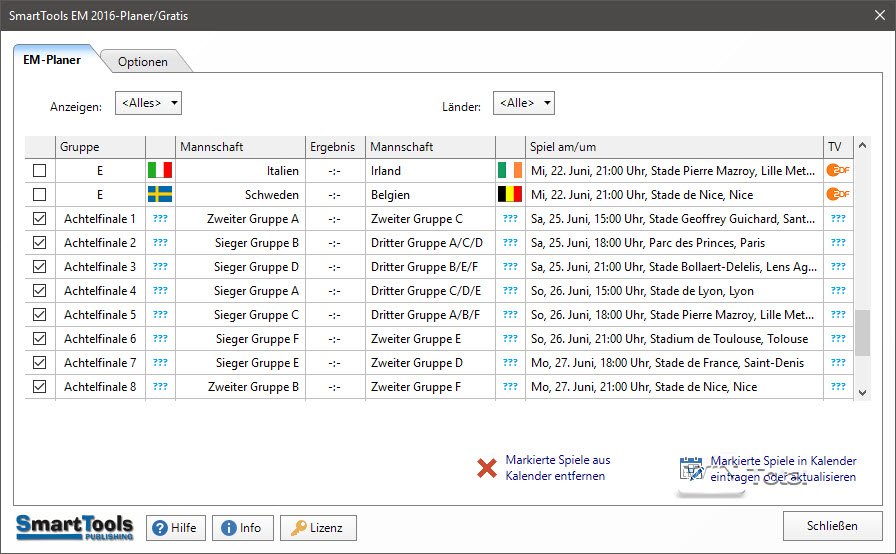Open the Lizenz dialog

coord(318,528)
